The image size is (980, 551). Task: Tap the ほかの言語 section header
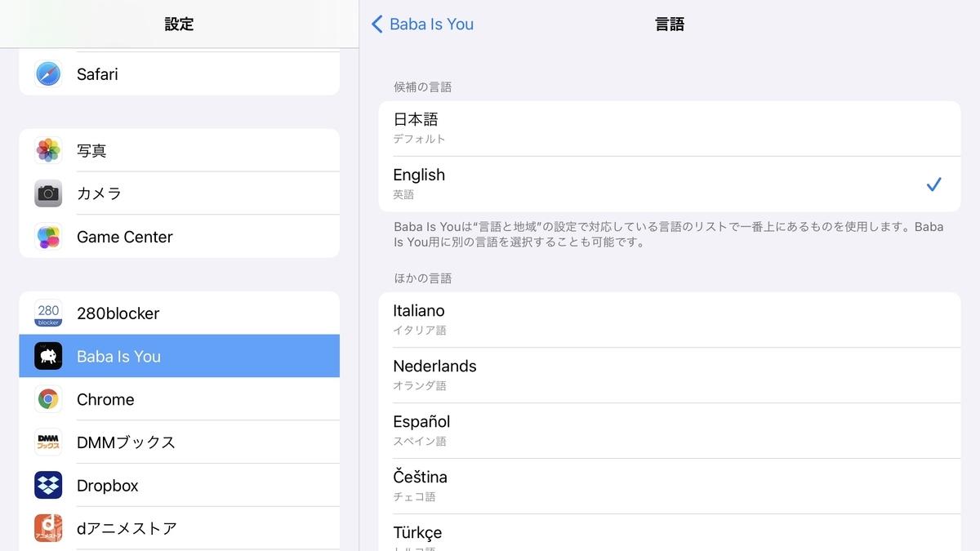tap(422, 278)
